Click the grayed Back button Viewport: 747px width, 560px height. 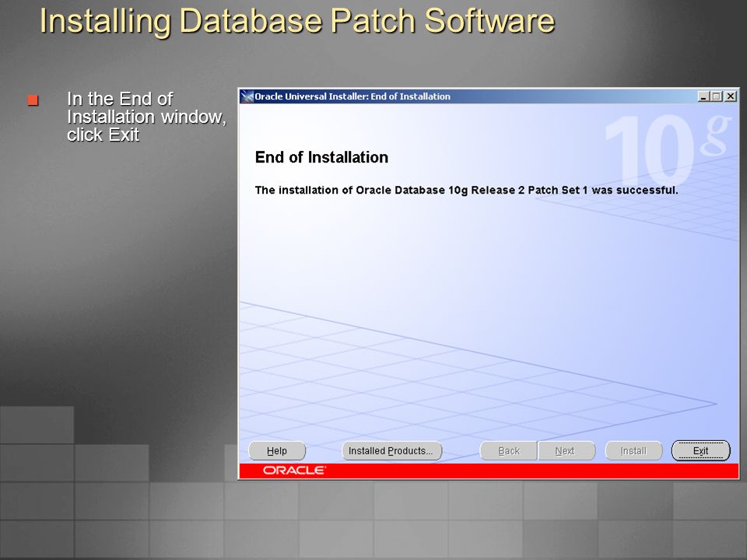click(508, 450)
